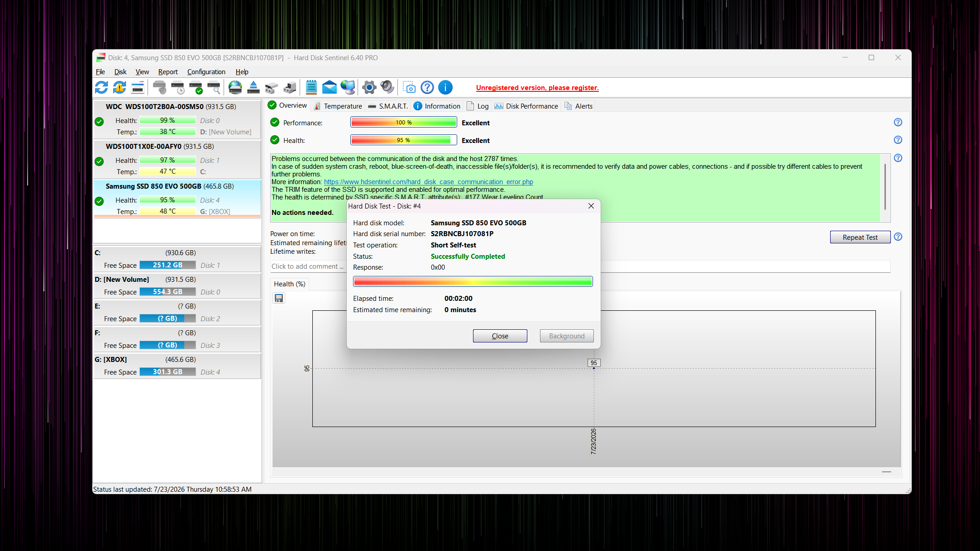Click the refresh icon with warning triangle

click(x=120, y=87)
